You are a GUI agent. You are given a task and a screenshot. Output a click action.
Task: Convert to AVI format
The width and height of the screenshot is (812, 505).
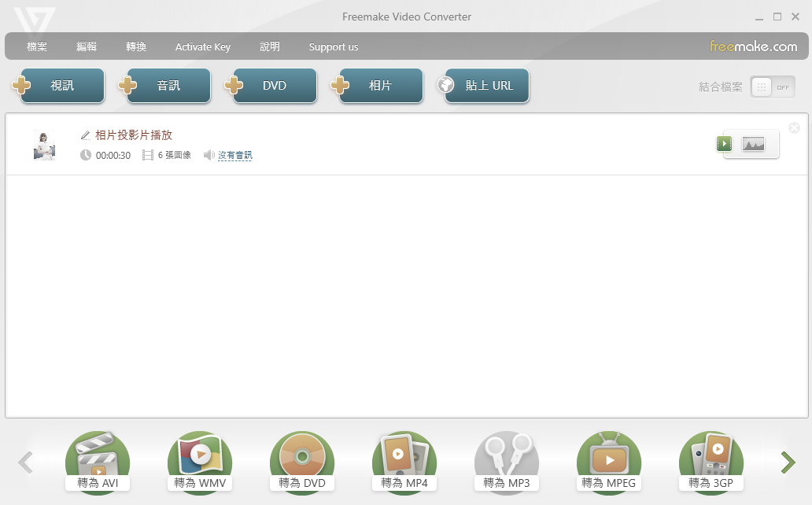(x=98, y=463)
